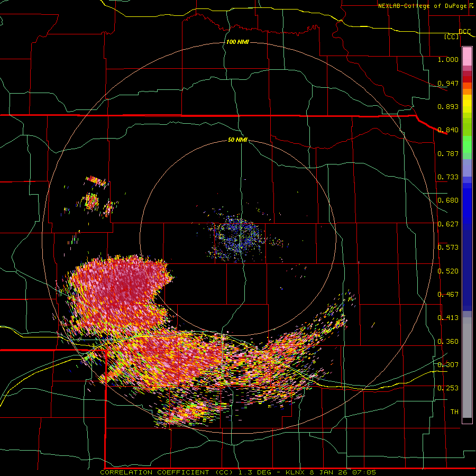The image size is (476, 476).
Task: Click the DCC label above the color scale
Action: (464, 31)
